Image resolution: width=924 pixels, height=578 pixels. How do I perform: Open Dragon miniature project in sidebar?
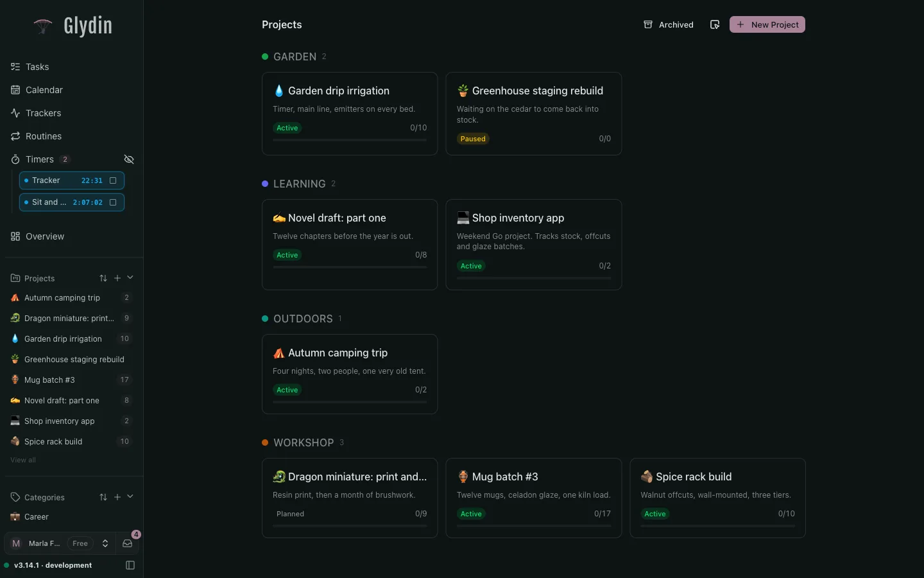tap(71, 319)
